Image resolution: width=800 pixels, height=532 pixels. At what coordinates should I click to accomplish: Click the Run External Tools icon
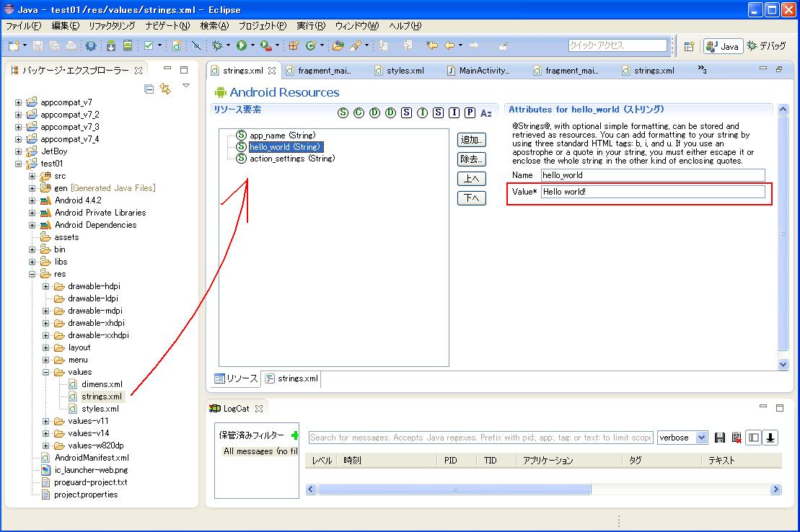pos(265,46)
